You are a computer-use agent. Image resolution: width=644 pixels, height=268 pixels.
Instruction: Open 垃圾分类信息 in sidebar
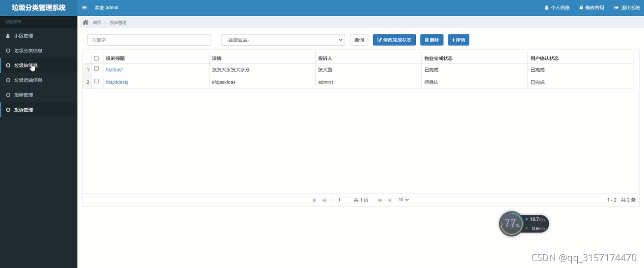point(39,51)
